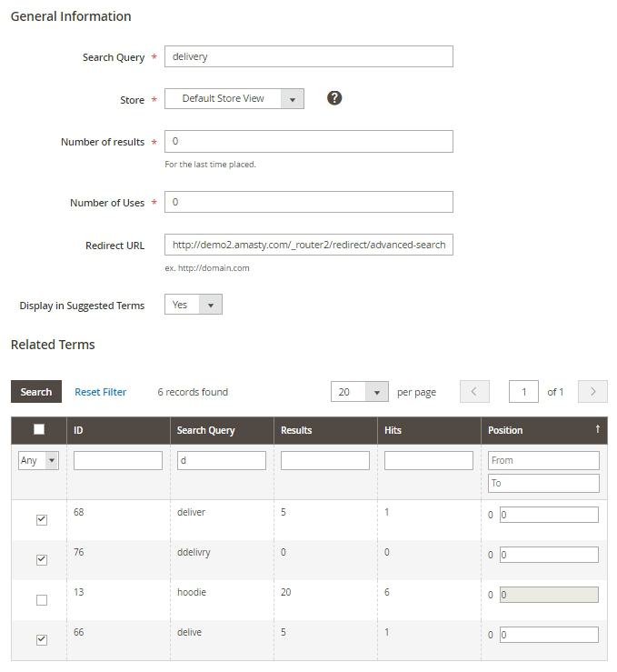Expand Display in Suggested Terms dropdown
Viewport: 617px width, 672px height.
(194, 305)
